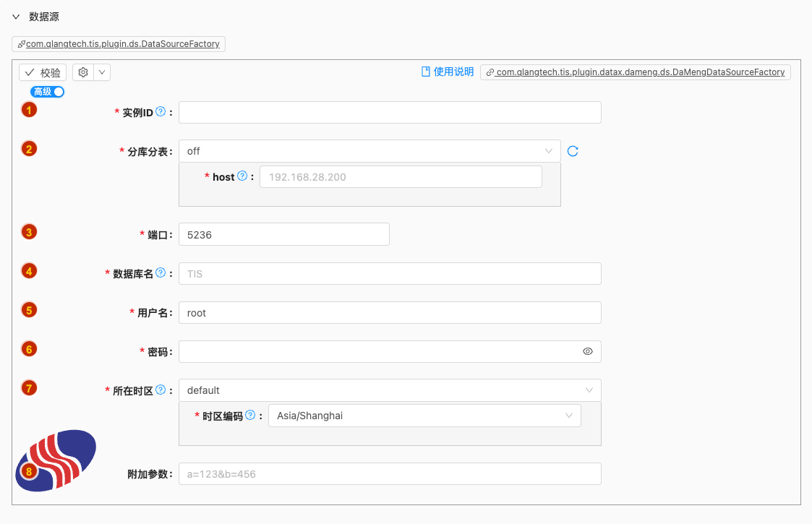This screenshot has height=524, width=812.
Task: Show password with the eye icon
Action: [x=588, y=351]
